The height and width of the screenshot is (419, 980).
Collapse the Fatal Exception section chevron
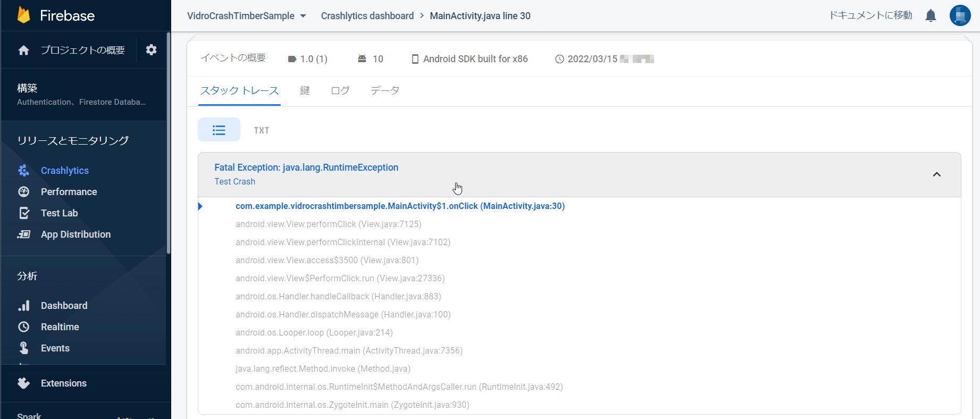[937, 174]
